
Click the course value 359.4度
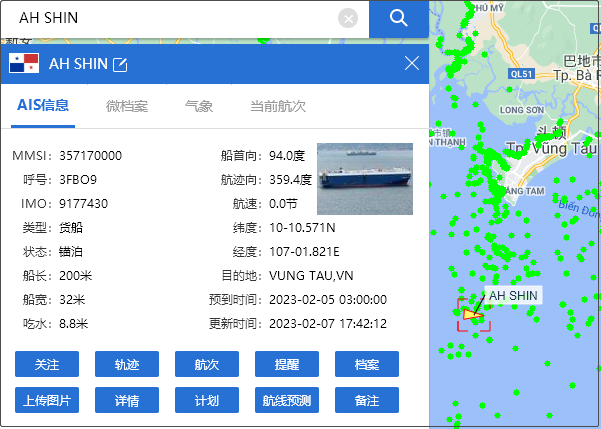point(291,179)
